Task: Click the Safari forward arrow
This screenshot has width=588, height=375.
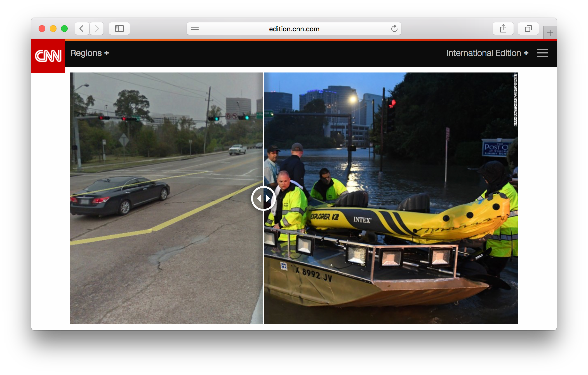Action: coord(97,29)
